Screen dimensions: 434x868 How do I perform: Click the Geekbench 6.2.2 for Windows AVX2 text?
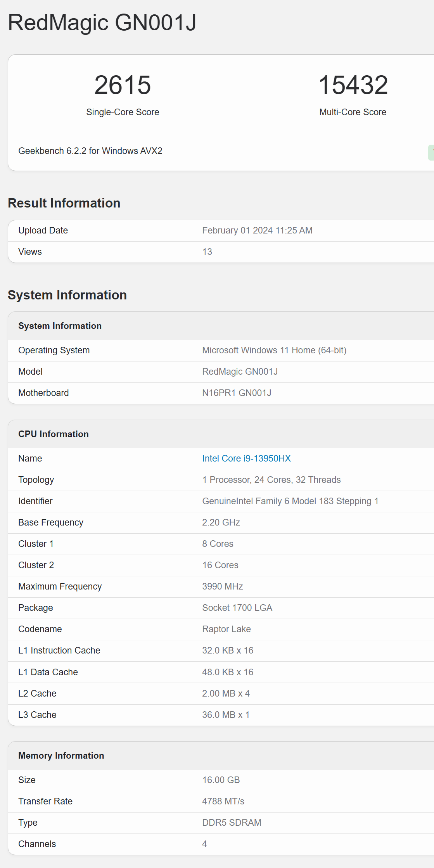click(x=90, y=151)
